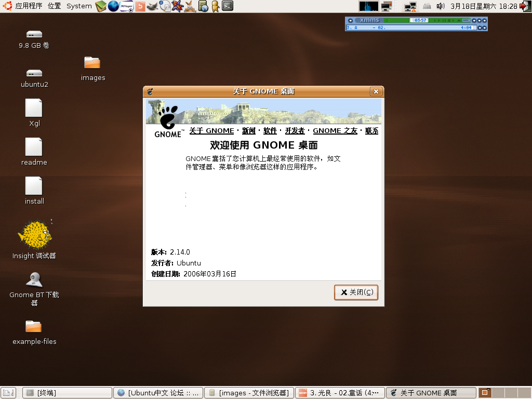Switch to the Ubuntu中文 论坛 browser window

158,393
